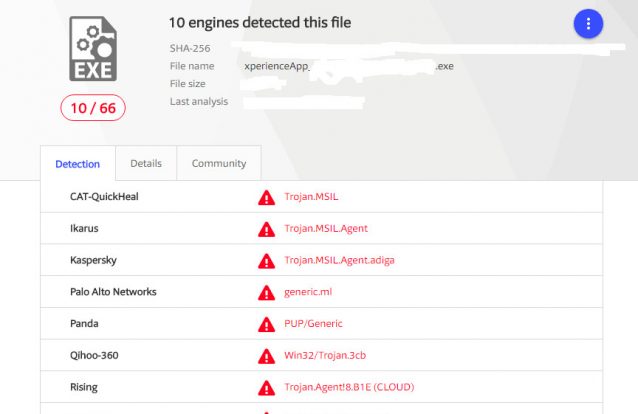Click the PUP/Generic detection label
This screenshot has width=638, height=414.
pos(313,324)
